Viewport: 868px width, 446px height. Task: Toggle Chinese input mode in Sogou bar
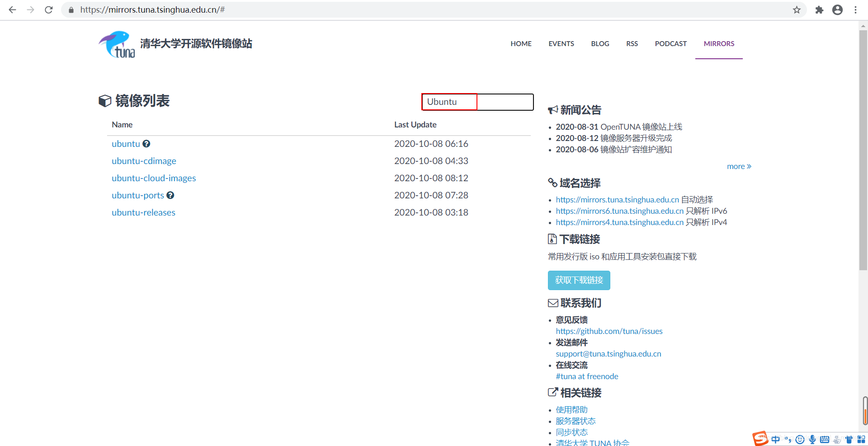click(776, 439)
